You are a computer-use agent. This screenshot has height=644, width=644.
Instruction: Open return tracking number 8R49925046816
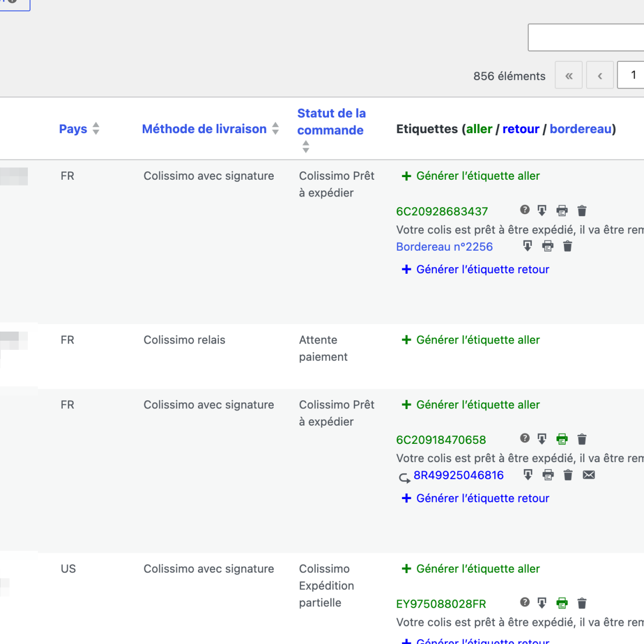(459, 475)
